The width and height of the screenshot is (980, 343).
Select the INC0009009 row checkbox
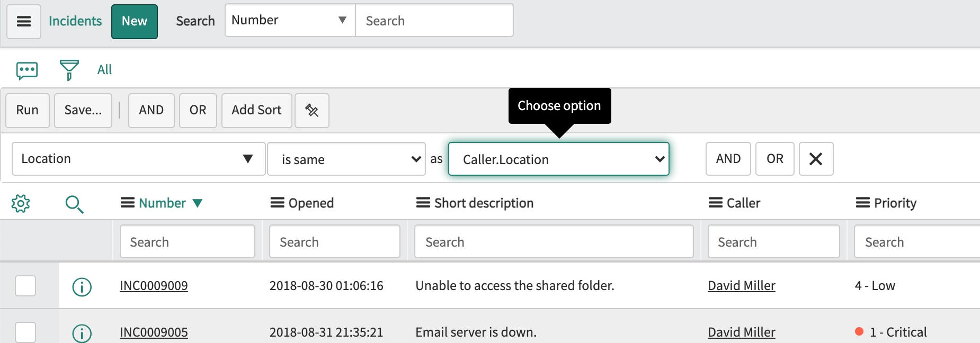tap(25, 286)
